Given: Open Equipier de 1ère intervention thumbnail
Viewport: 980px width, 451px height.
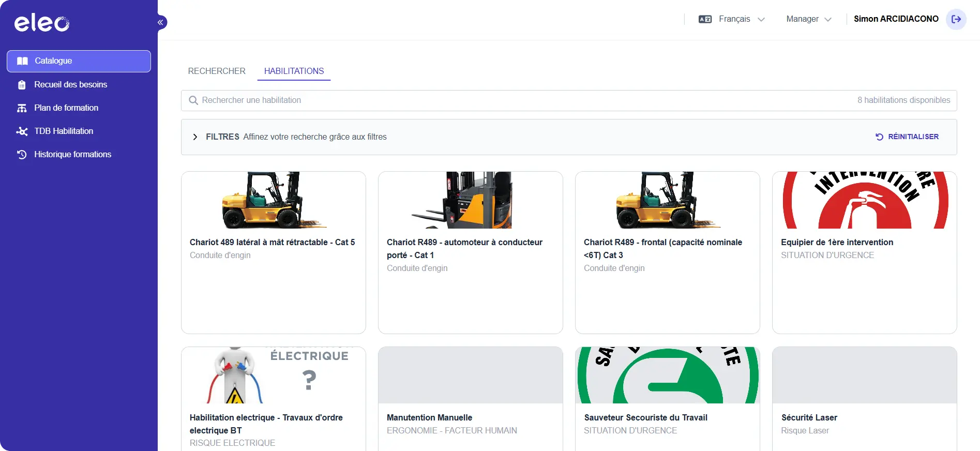Looking at the screenshot, I should coord(865,200).
